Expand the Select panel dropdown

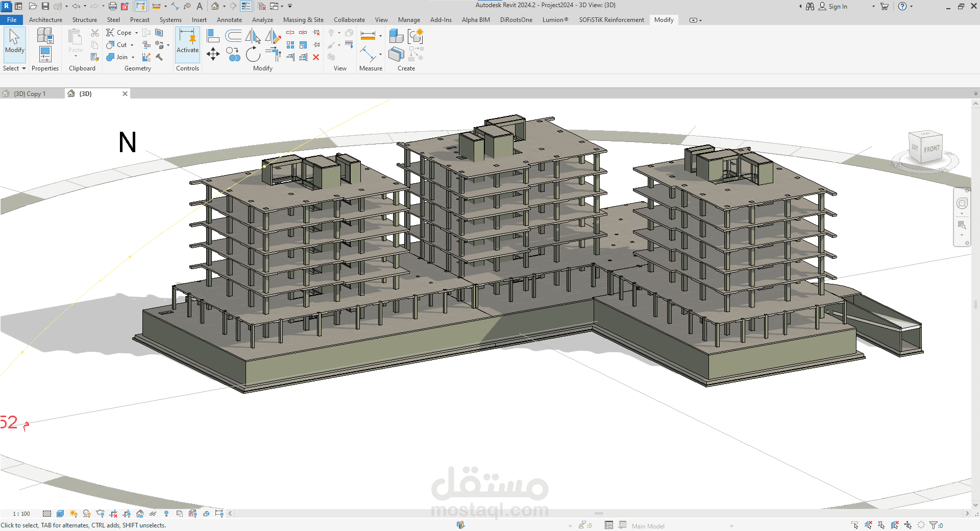click(14, 68)
